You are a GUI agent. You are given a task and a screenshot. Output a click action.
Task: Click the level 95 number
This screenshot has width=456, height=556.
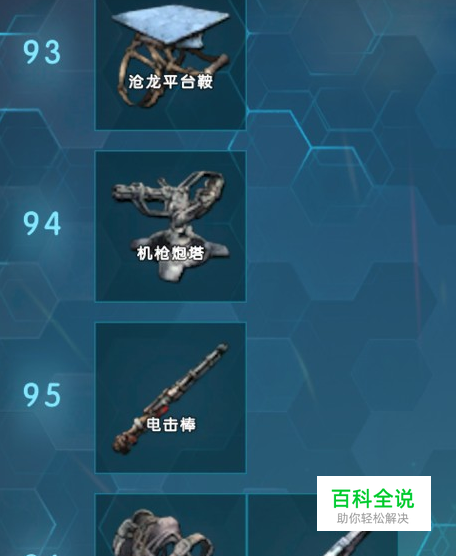(x=42, y=395)
